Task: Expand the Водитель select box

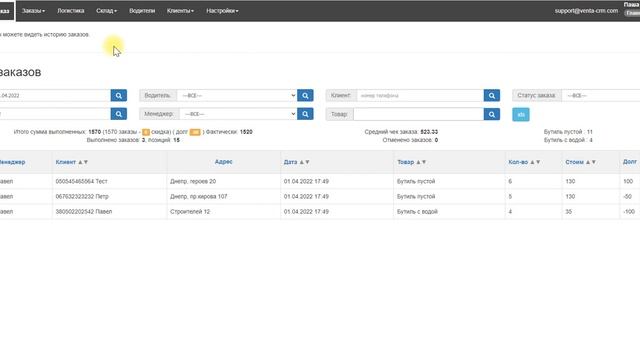Action: 237,96
